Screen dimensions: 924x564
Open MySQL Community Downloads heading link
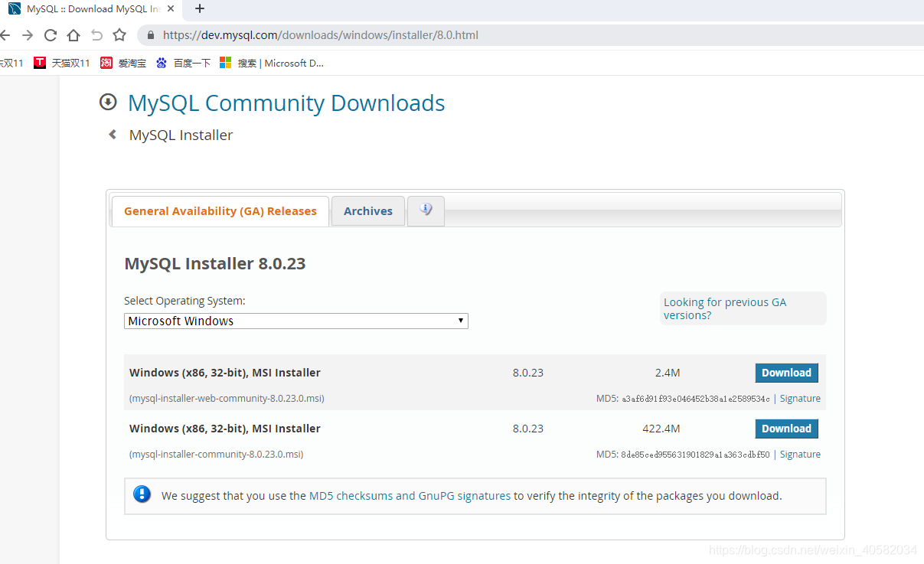pos(286,103)
